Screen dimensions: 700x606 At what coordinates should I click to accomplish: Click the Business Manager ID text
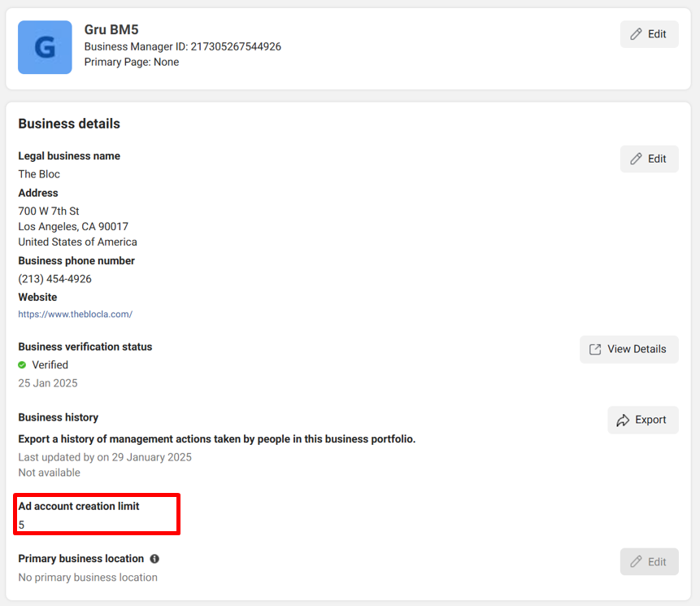[x=183, y=47]
